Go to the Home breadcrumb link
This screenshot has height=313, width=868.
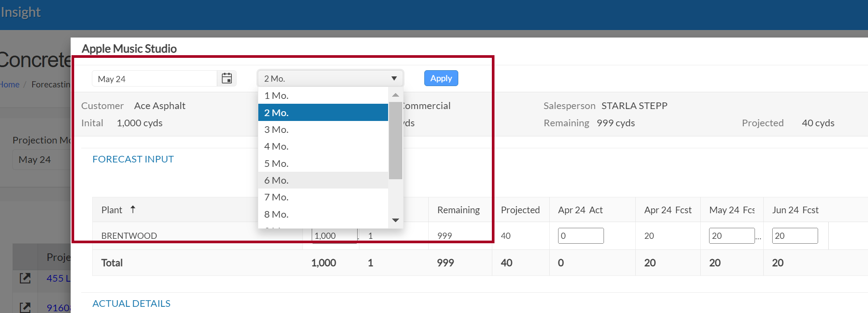[x=10, y=84]
